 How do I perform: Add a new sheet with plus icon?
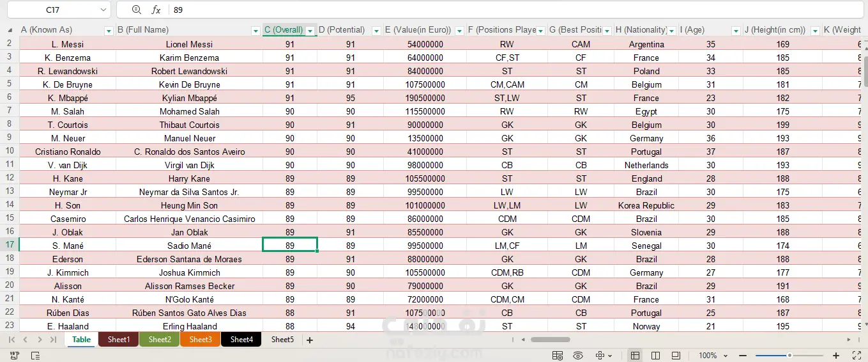click(310, 340)
